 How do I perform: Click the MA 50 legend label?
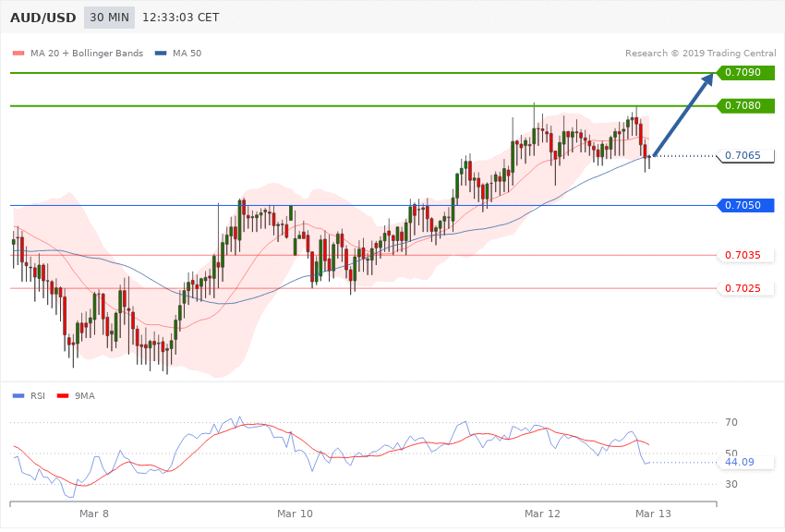(187, 53)
